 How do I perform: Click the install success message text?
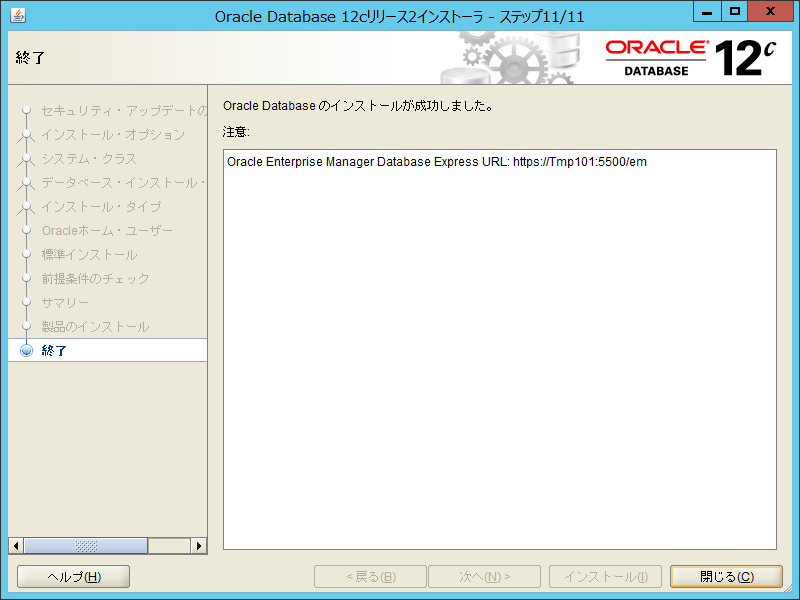click(x=358, y=106)
